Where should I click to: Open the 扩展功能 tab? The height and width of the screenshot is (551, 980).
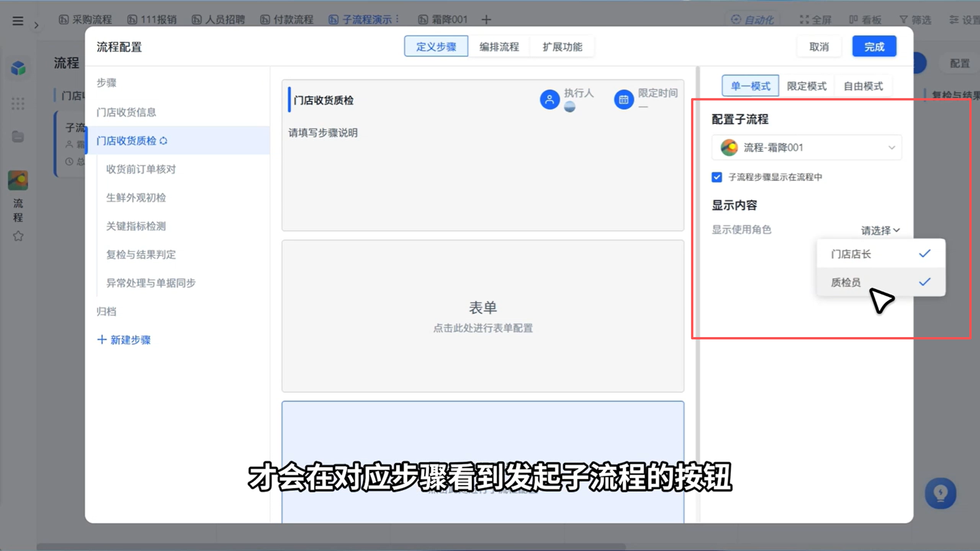click(562, 46)
